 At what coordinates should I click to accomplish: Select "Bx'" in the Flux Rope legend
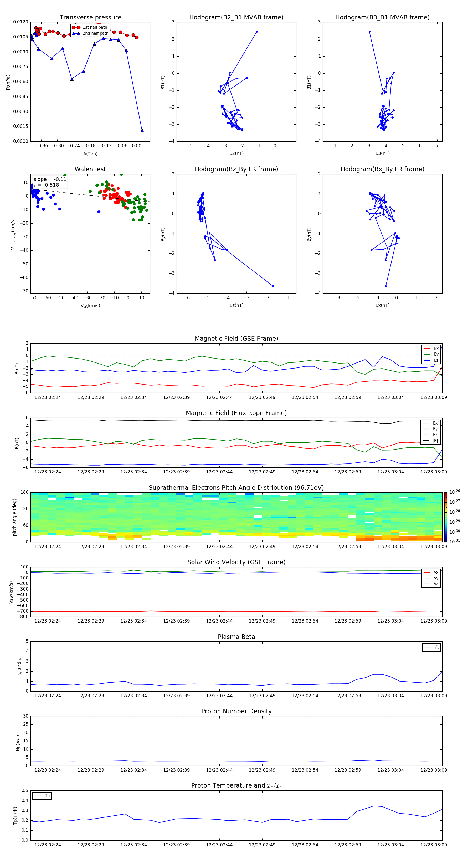coord(431,423)
